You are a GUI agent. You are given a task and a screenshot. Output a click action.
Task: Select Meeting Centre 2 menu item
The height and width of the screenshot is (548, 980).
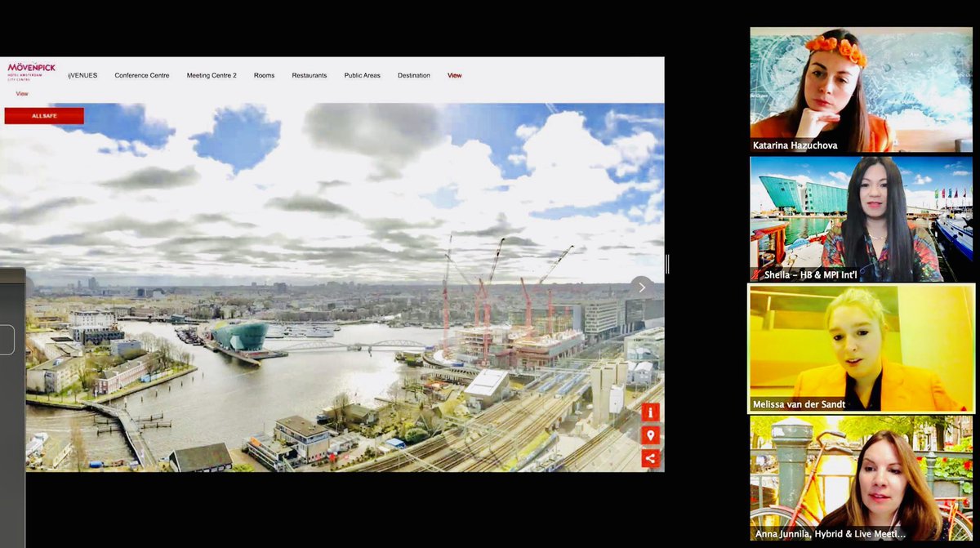coord(212,75)
